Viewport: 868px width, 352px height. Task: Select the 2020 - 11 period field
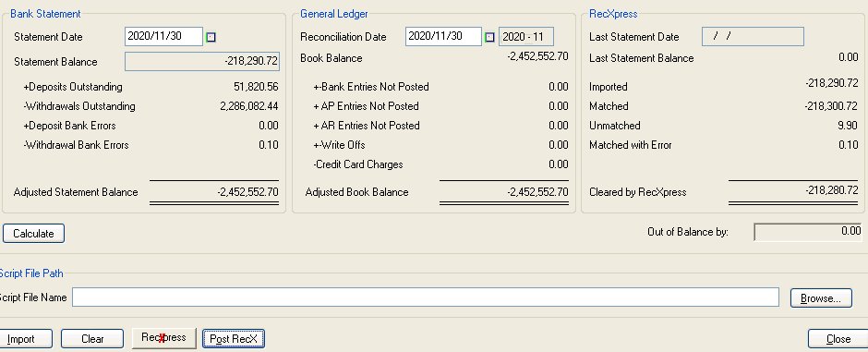pyautogui.click(x=526, y=37)
